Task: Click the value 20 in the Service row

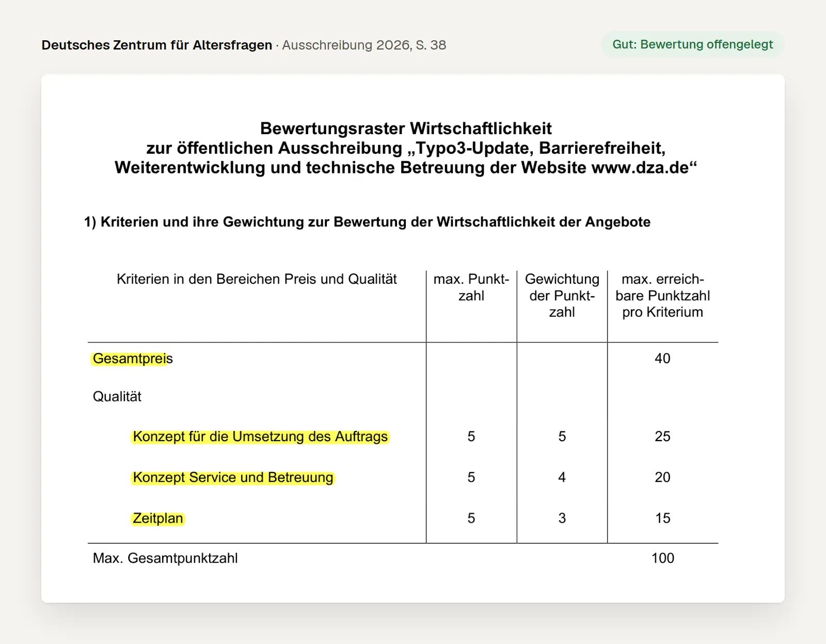Action: [x=662, y=477]
